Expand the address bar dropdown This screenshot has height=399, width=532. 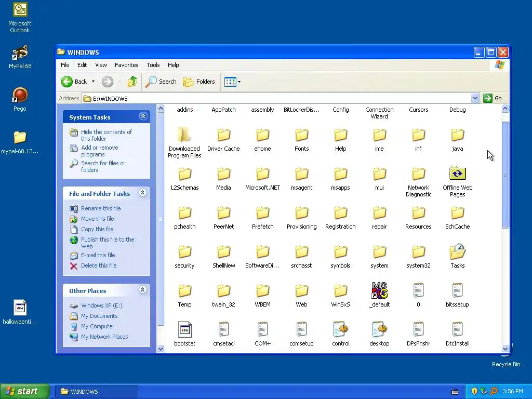point(475,98)
